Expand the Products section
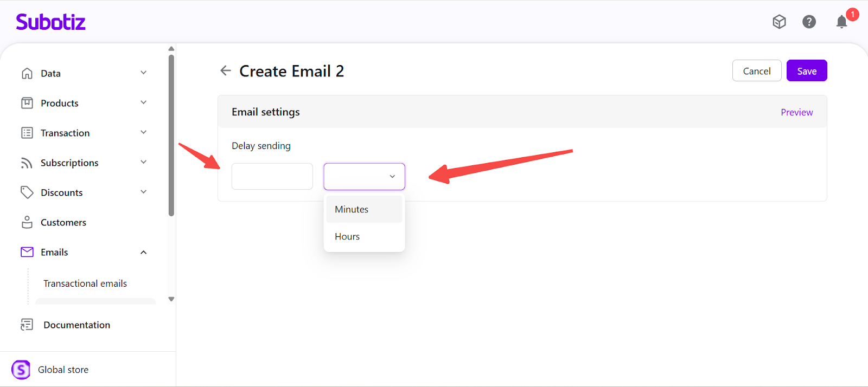This screenshot has width=868, height=387. [x=144, y=102]
